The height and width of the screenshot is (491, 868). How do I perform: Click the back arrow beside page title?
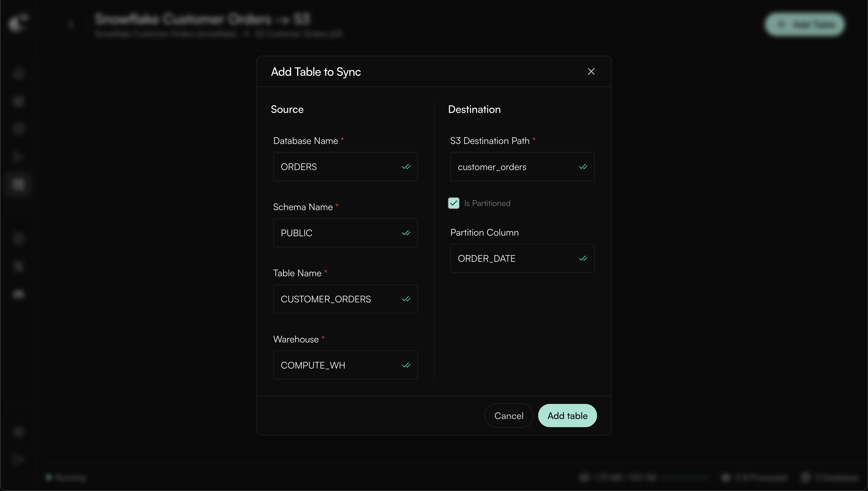pyautogui.click(x=70, y=24)
